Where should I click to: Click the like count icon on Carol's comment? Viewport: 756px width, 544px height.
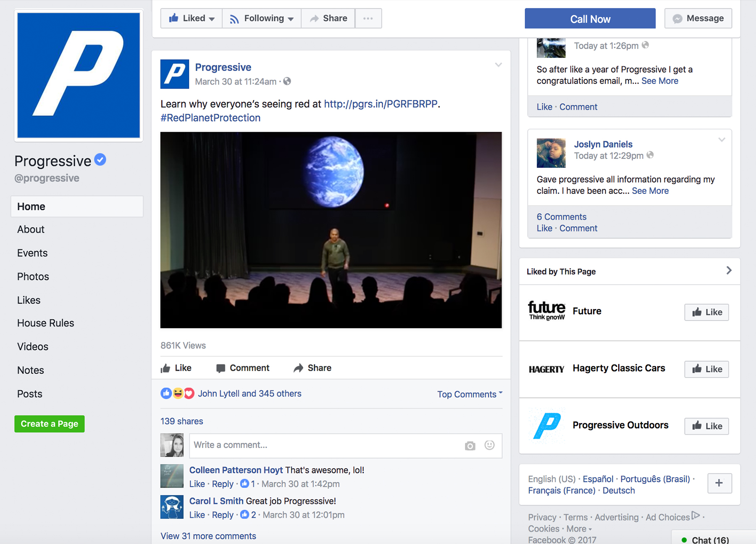tap(245, 515)
